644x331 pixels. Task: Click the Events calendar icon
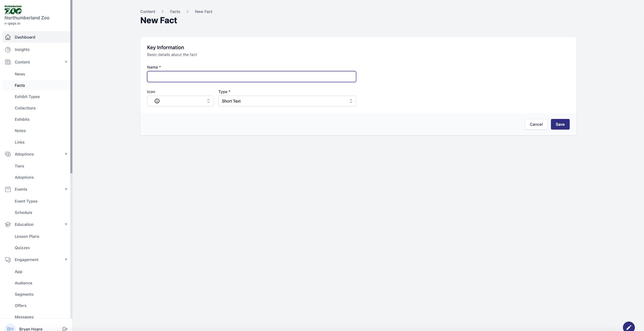tap(8, 189)
